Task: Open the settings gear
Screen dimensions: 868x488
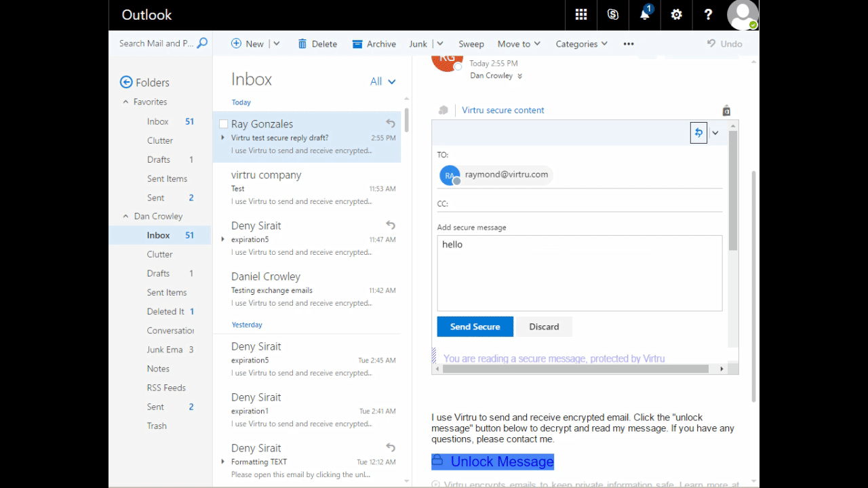Action: tap(677, 15)
